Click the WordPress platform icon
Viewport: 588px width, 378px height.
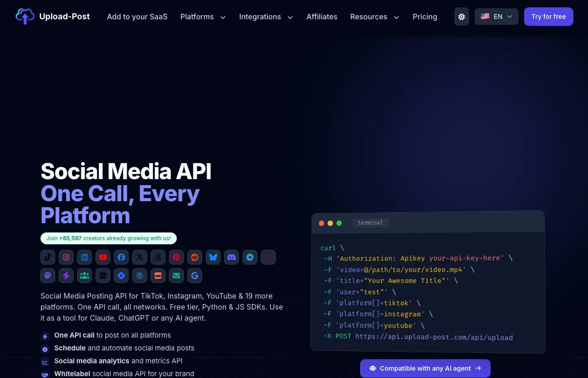click(140, 276)
